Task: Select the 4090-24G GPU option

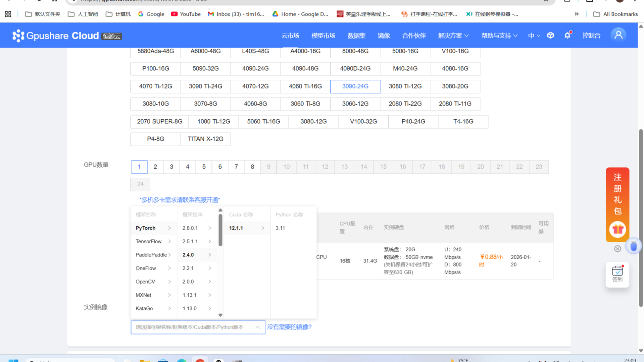Action: click(x=255, y=68)
